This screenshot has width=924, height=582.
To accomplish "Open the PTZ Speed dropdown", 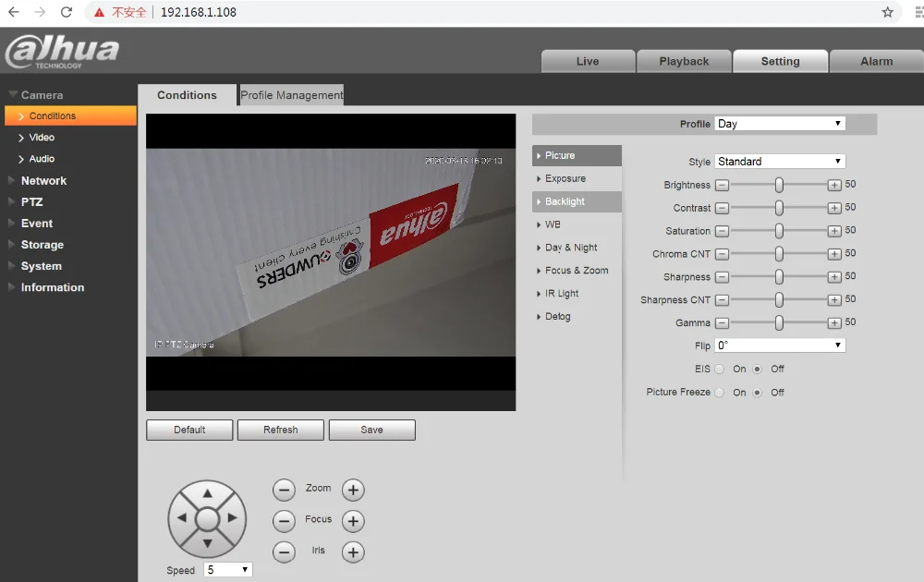I will click(x=228, y=570).
